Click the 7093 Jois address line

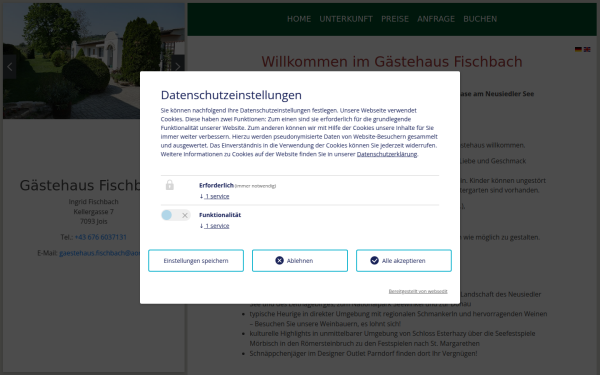[94, 222]
